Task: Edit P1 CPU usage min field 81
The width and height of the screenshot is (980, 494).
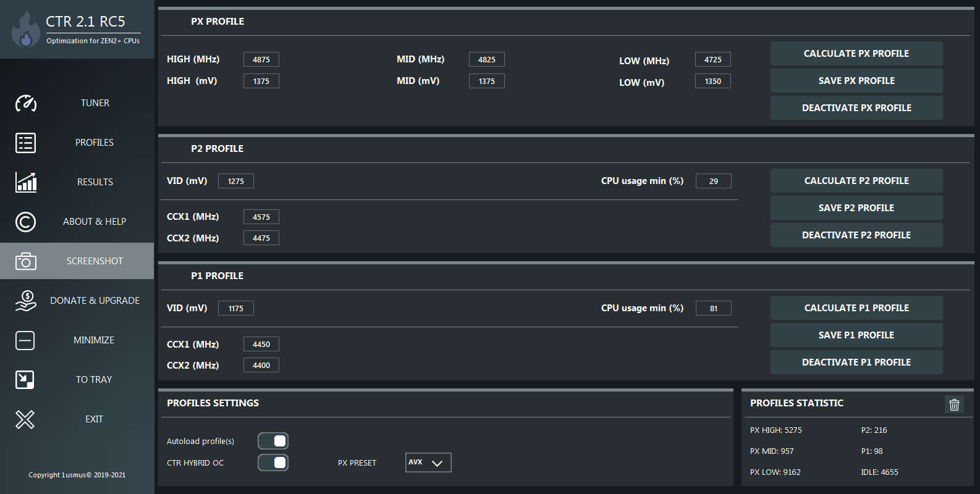Action: (714, 308)
